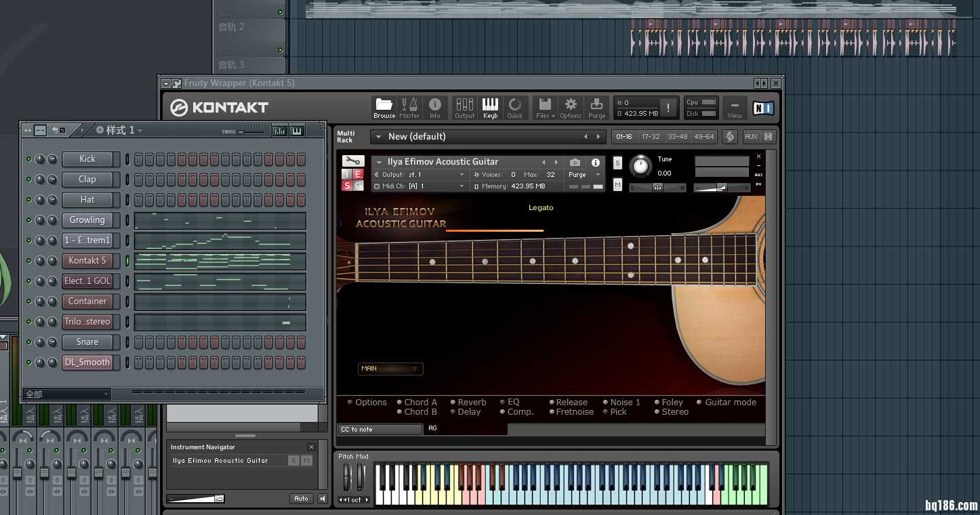Click the add pattern plus icon

[x=100, y=130]
